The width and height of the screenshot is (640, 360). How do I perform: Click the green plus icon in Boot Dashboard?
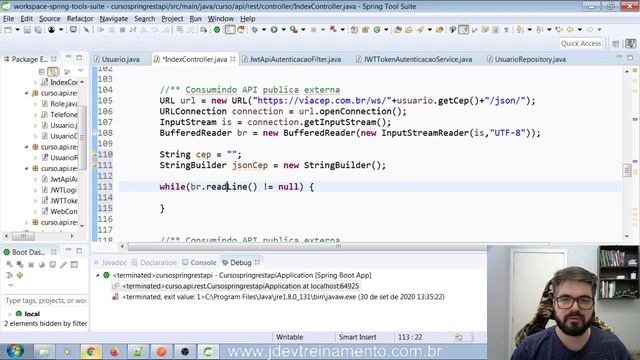pyautogui.click(x=20, y=275)
